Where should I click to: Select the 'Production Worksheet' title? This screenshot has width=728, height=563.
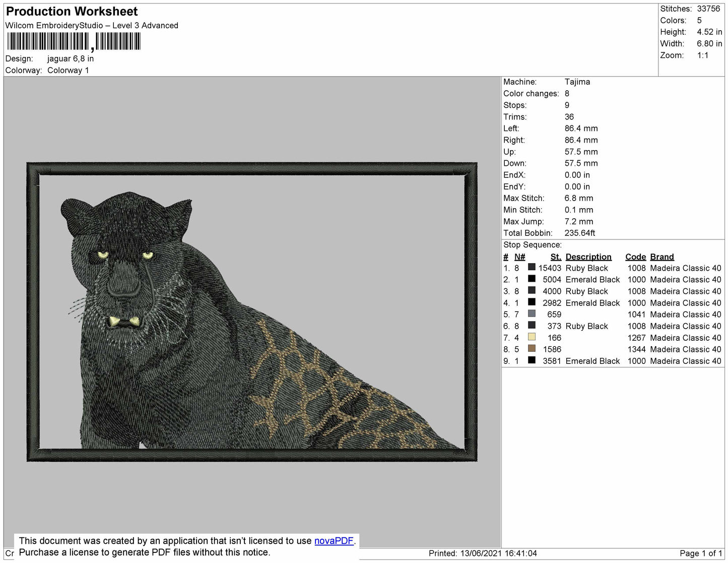coord(72,11)
